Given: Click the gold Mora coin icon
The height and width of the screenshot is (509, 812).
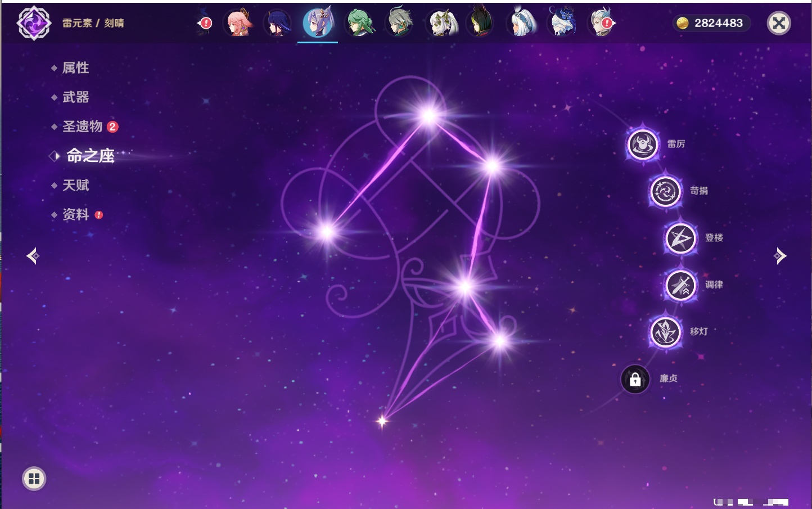Looking at the screenshot, I should (683, 23).
